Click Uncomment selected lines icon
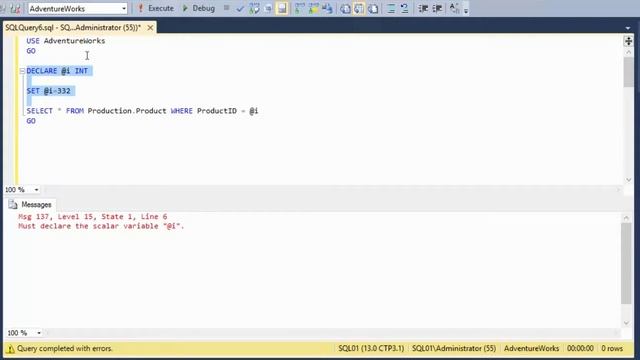The width and height of the screenshot is (640, 360). point(404,8)
